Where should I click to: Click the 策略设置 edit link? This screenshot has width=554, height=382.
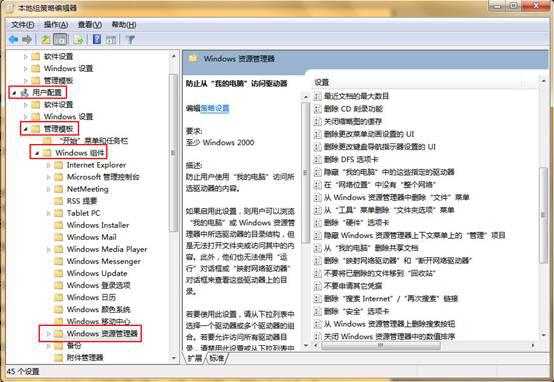[215, 108]
